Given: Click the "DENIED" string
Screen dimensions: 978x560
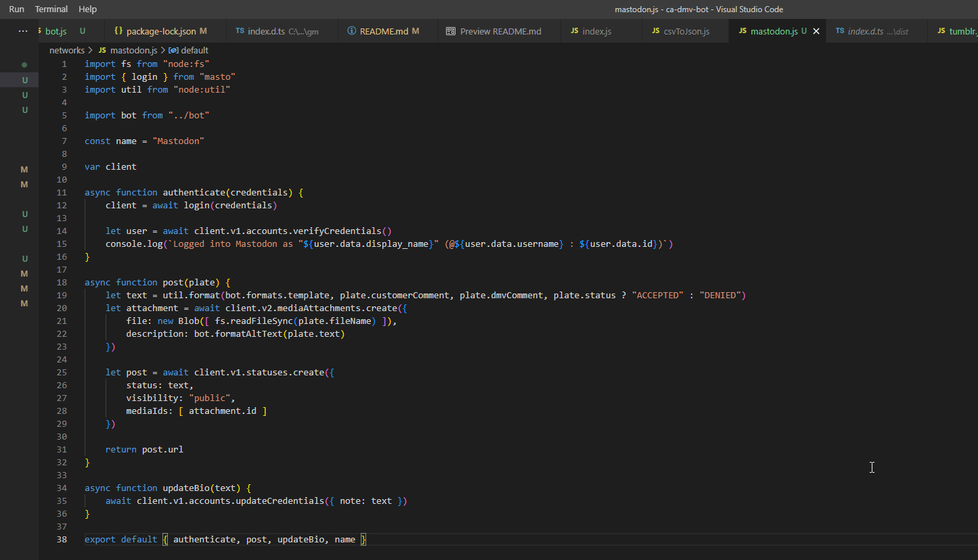Looking at the screenshot, I should [719, 296].
